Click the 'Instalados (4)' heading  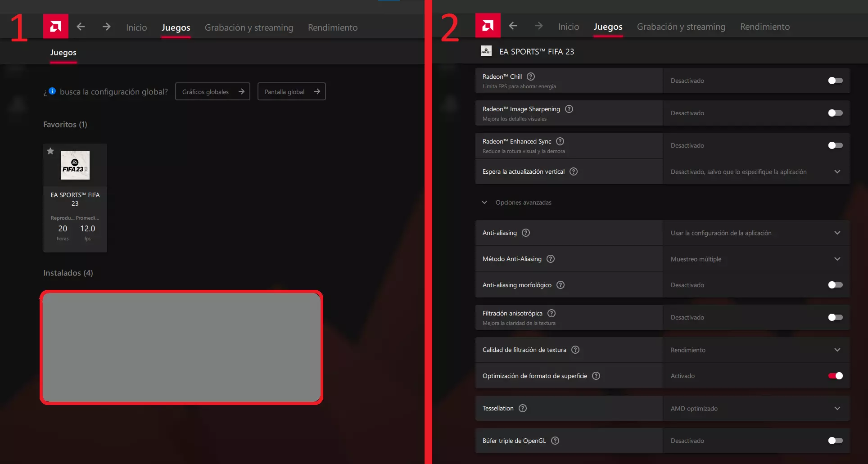click(x=68, y=273)
